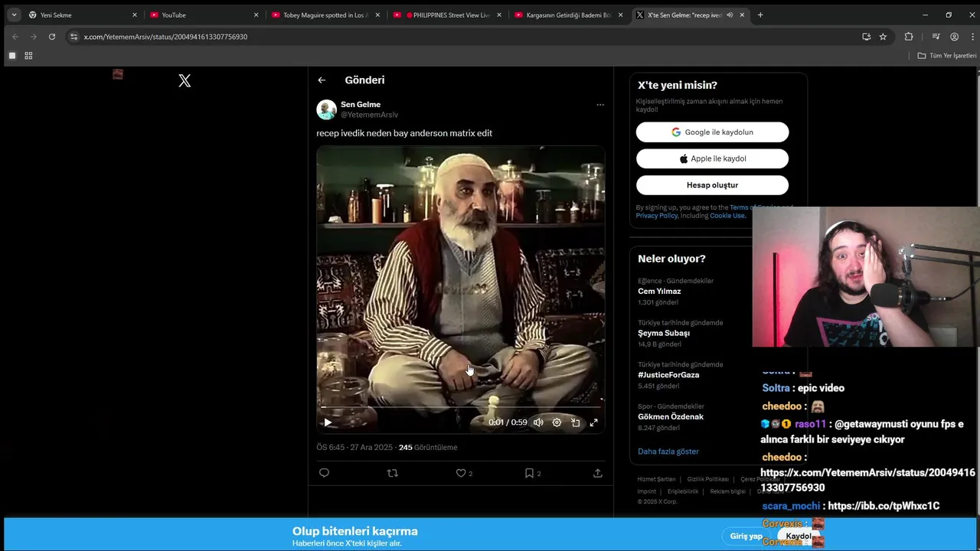Bookmark this page star icon
The height and width of the screenshot is (551, 980).
[x=883, y=37]
